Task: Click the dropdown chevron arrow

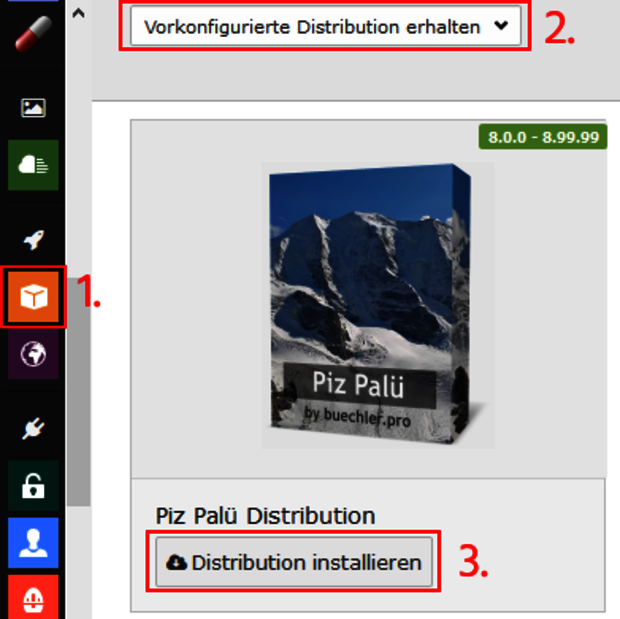Action: click(x=501, y=26)
